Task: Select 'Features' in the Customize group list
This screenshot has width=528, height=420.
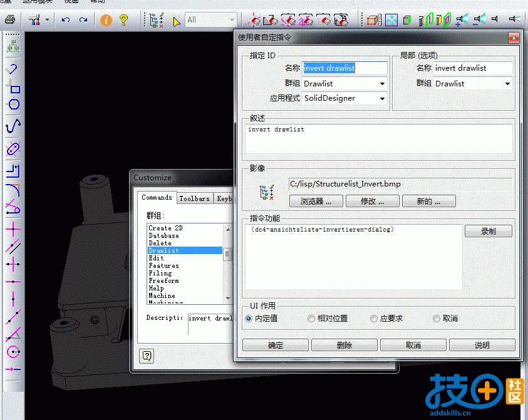Action: (185, 265)
